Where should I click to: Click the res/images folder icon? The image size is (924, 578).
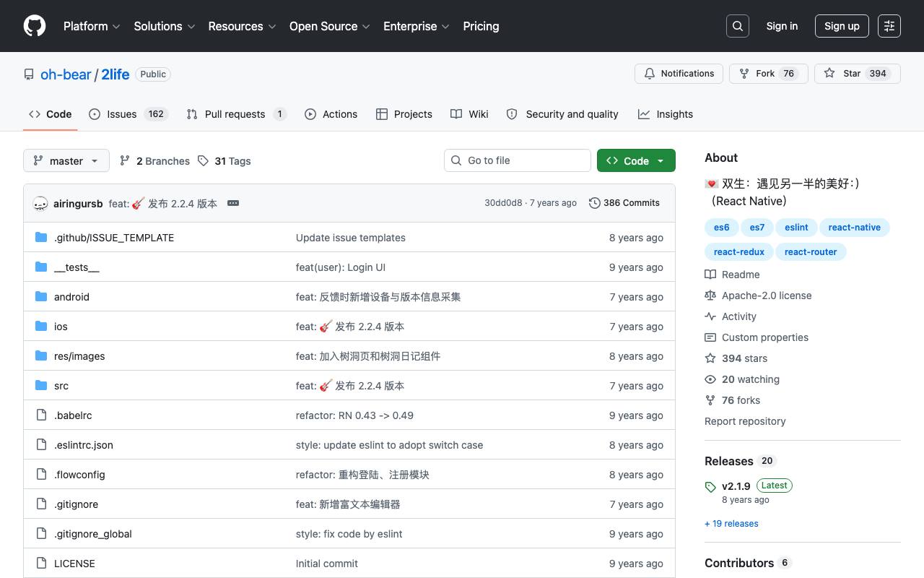tap(41, 356)
